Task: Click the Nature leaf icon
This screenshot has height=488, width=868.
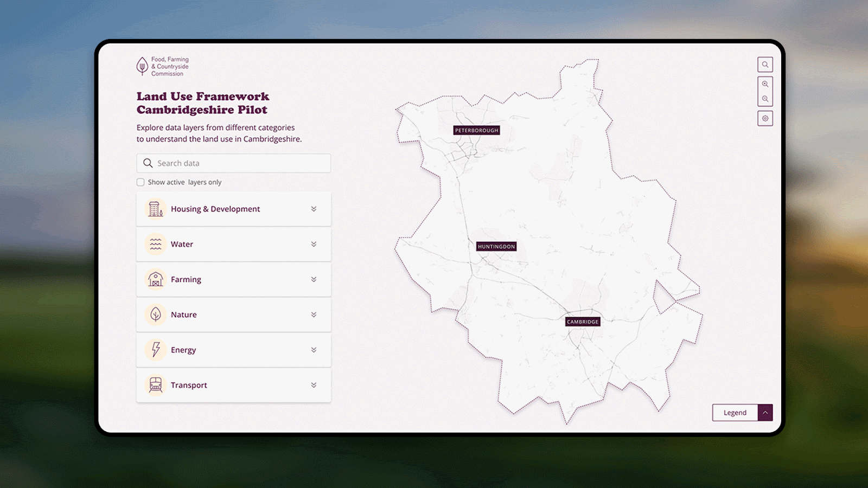Action: click(155, 314)
